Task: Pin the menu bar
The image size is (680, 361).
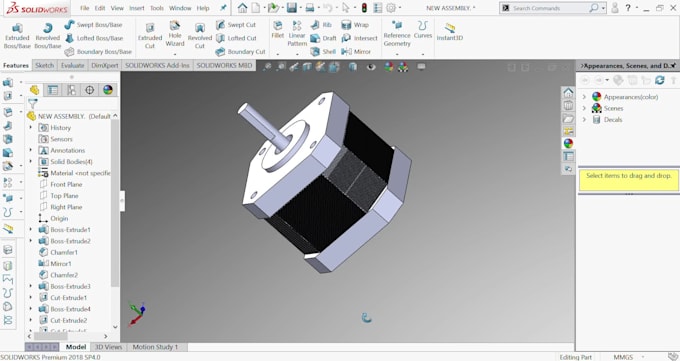Action: tap(223, 8)
